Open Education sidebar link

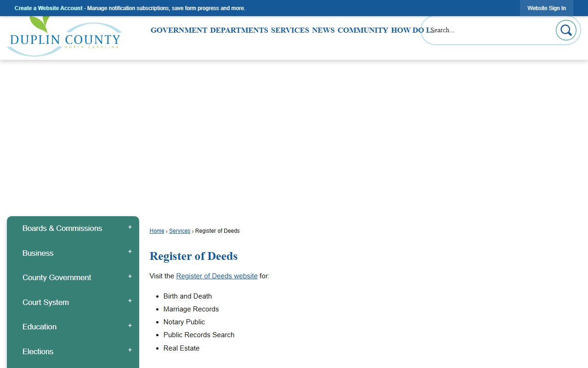(x=40, y=327)
